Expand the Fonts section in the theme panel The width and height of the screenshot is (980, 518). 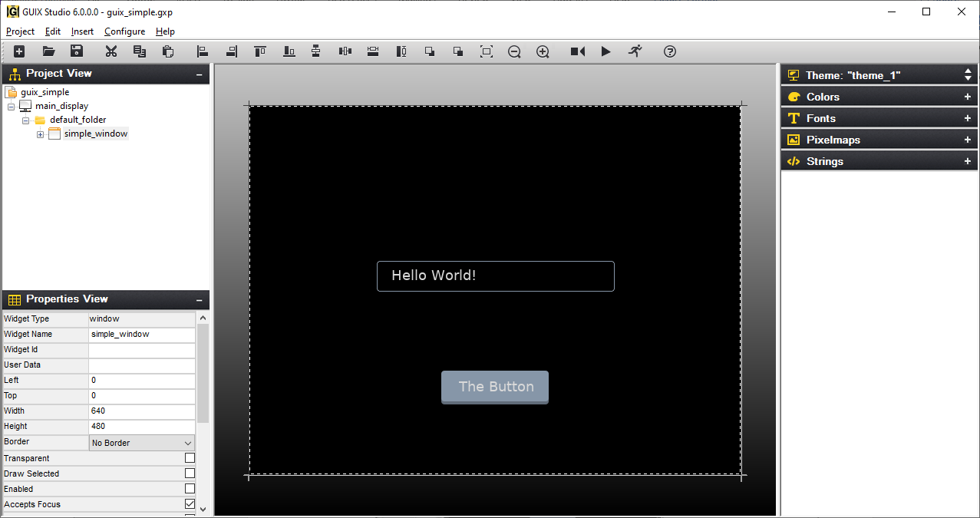967,117
